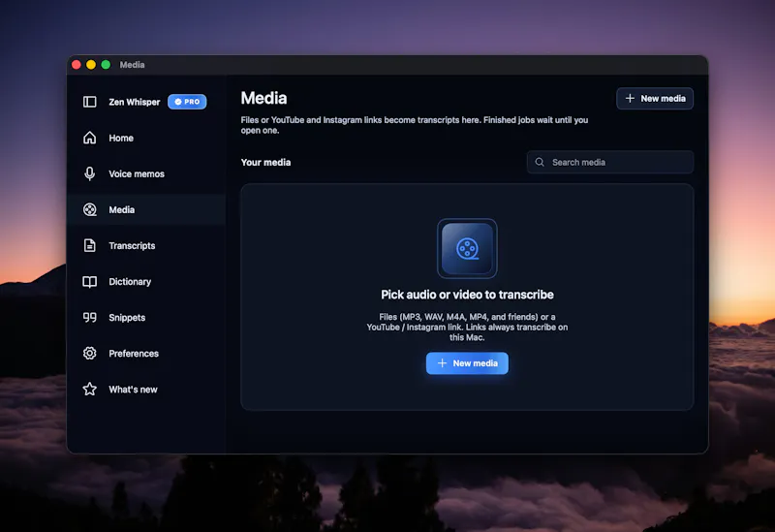Minimize the window with yellow button
775x532 pixels.
tap(91, 65)
